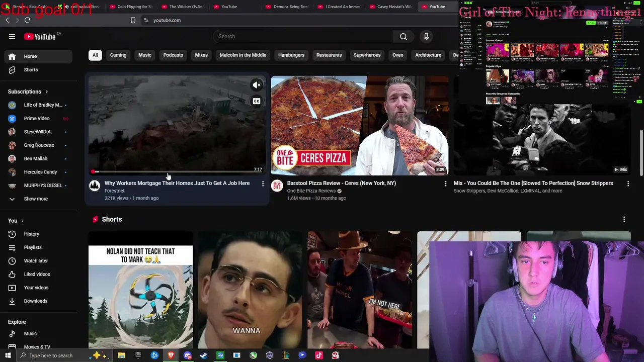Open the YouTube guide hamburger menu
The image size is (644, 362).
coord(12,36)
